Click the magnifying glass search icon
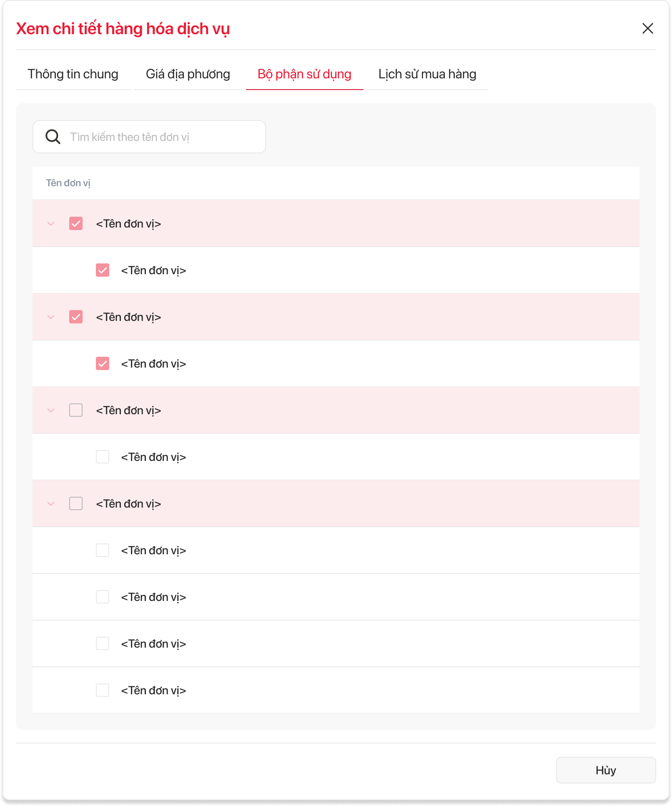The width and height of the screenshot is (672, 806). [53, 137]
